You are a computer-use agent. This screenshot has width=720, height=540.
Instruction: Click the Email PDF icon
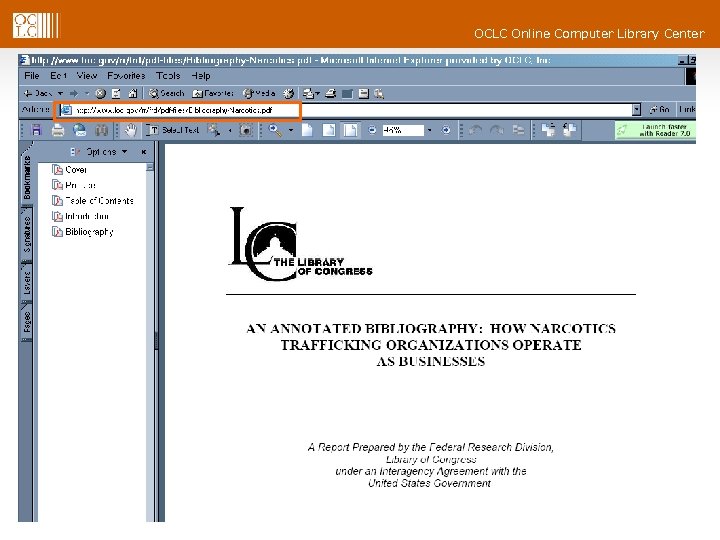(80, 130)
